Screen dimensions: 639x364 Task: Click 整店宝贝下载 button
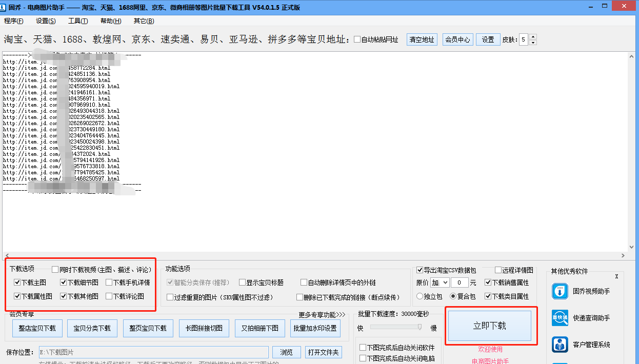tap(37, 328)
